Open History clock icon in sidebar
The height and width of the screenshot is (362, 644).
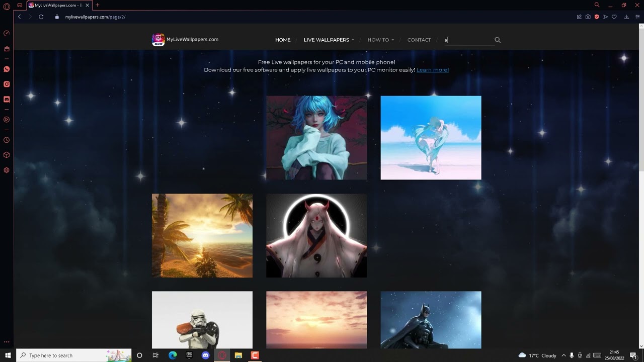(7, 140)
